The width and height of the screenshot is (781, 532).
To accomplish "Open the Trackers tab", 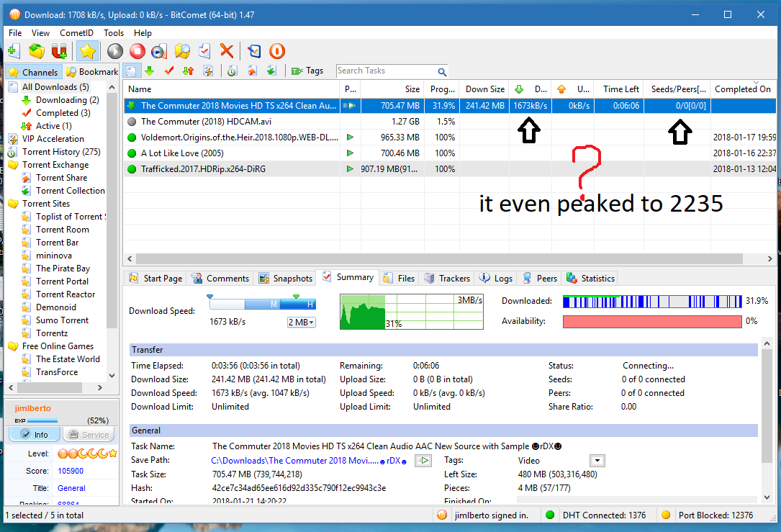I will click(447, 279).
